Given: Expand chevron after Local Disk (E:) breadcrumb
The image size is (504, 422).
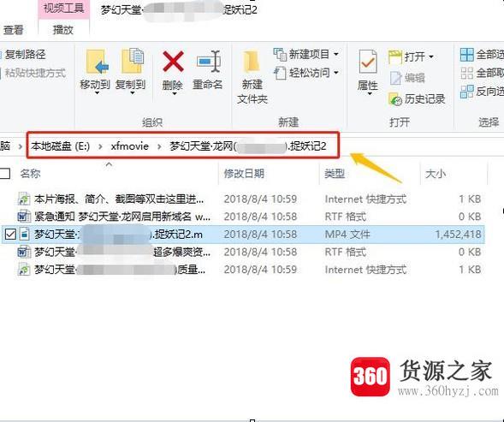Looking at the screenshot, I should (100, 146).
